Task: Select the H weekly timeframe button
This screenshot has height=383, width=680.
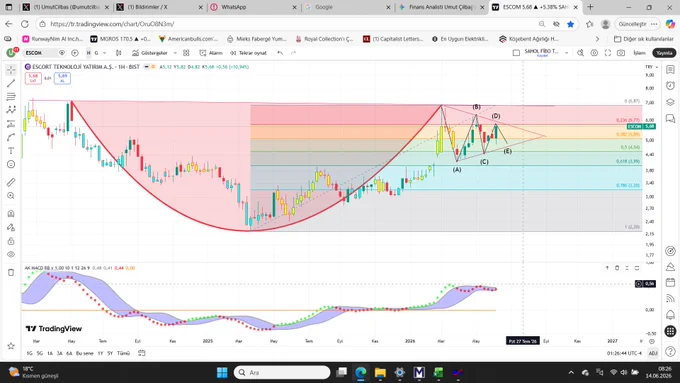Action: click(x=88, y=53)
